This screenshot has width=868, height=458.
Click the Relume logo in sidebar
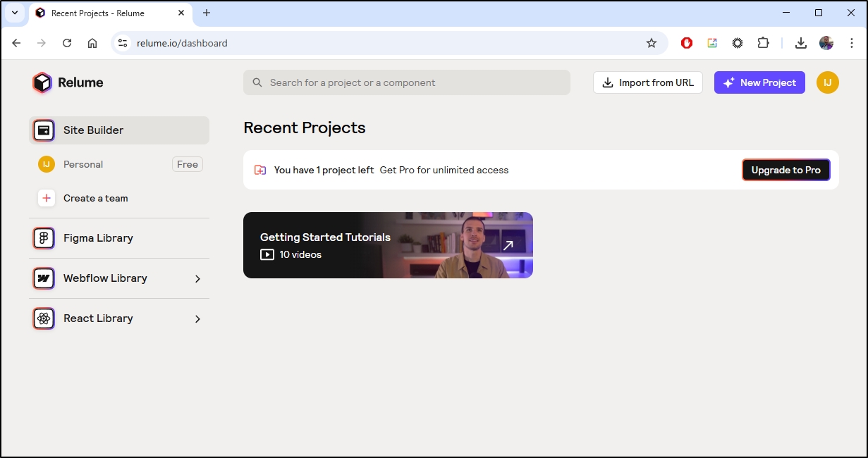(x=68, y=82)
